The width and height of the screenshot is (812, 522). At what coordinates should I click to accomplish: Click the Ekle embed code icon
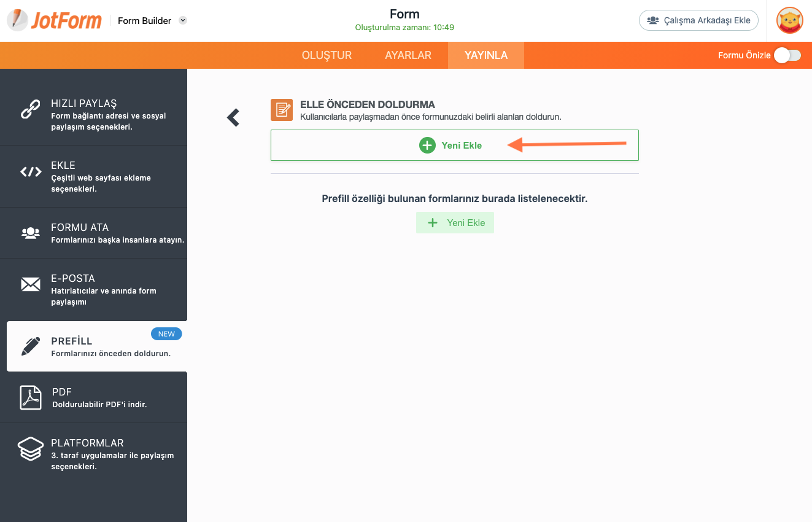[x=31, y=171]
